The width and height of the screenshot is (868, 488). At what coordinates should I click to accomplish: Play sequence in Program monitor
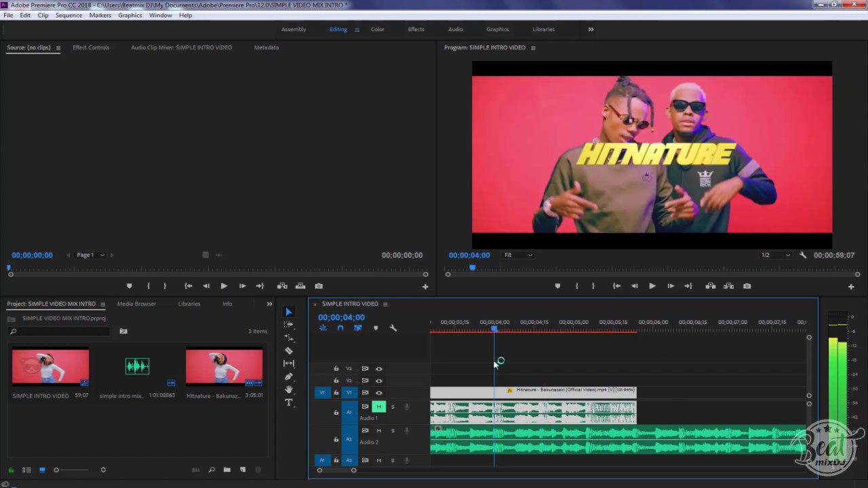652,286
